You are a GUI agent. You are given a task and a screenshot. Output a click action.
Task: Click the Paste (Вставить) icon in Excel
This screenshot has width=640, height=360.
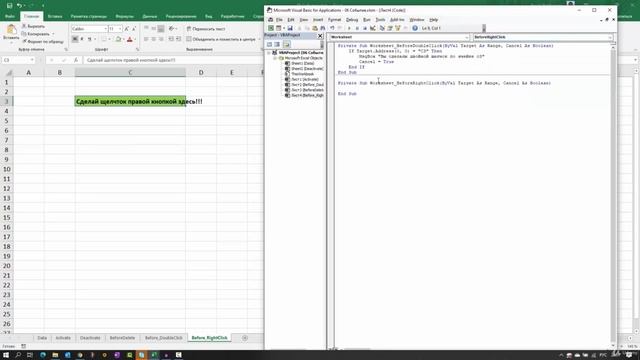11,29
